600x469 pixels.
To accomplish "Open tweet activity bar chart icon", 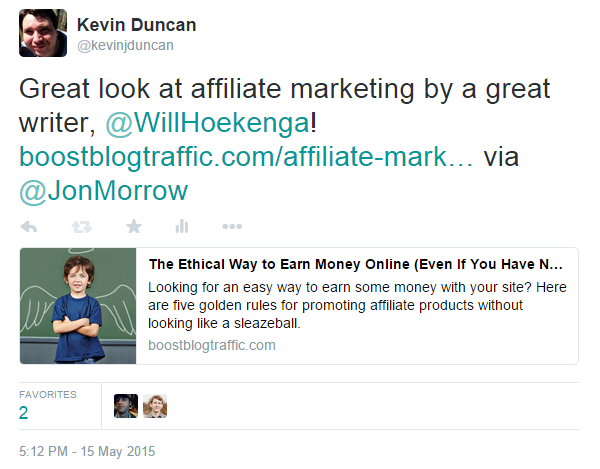I will pyautogui.click(x=182, y=226).
